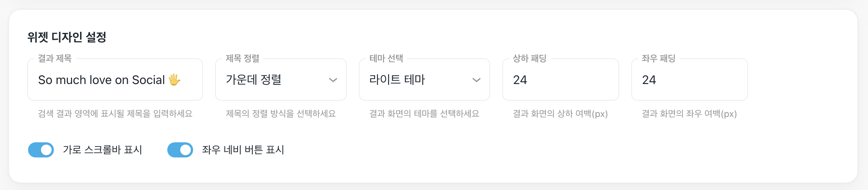Click helper text 검색 결과 영역에 표시될 제목을 입력하세요
Image resolution: width=868 pixels, height=190 pixels.
click(x=115, y=114)
